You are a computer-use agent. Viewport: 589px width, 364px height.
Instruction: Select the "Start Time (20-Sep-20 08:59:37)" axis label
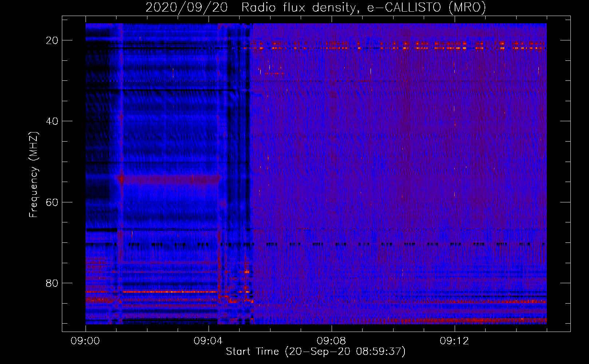tap(316, 351)
